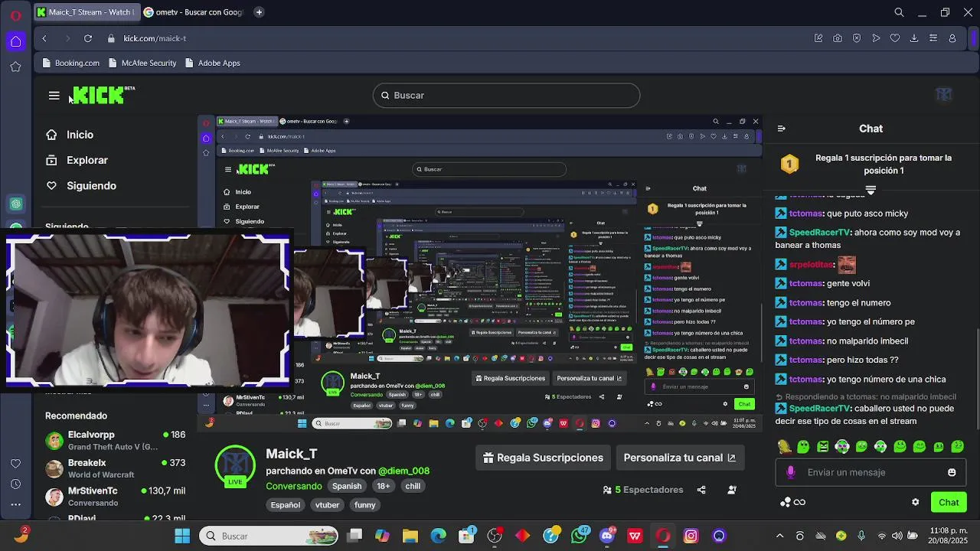Viewport: 980px width, 551px height.
Task: Send message with green Chat button
Action: tap(949, 502)
